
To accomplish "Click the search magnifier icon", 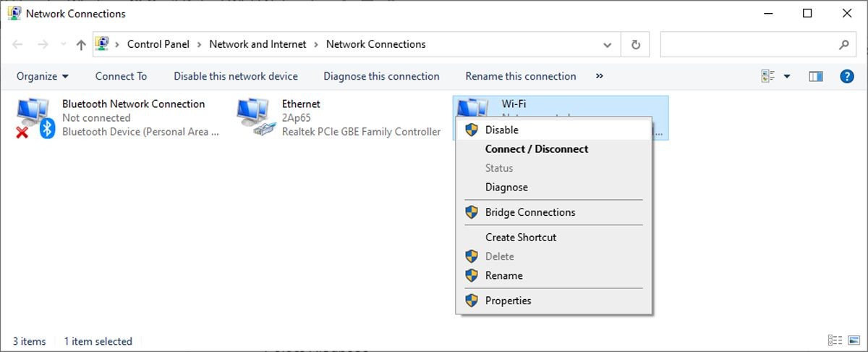I will pos(843,44).
